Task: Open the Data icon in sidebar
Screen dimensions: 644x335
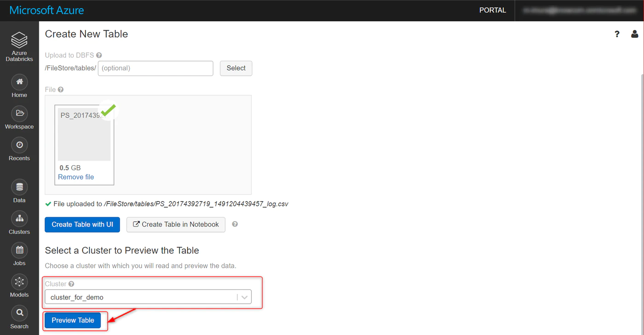Action: [19, 187]
